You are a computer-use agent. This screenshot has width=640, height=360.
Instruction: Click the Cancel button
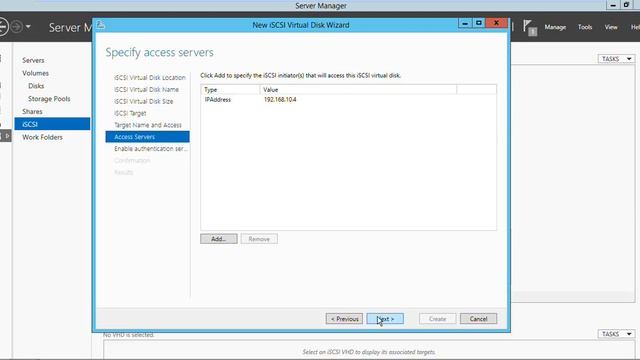pos(478,319)
